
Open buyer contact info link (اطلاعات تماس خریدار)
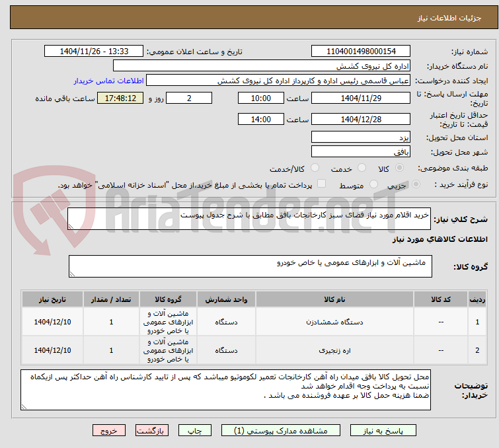tap(109, 81)
